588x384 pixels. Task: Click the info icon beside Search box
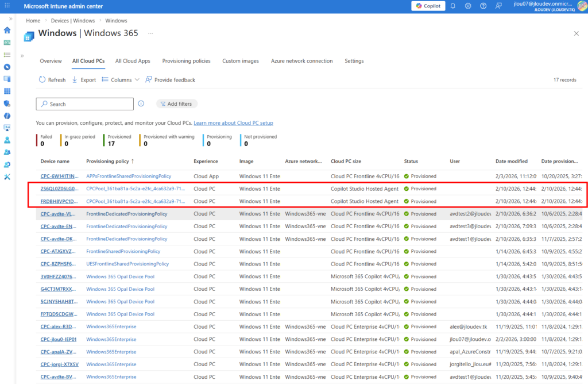coord(141,104)
